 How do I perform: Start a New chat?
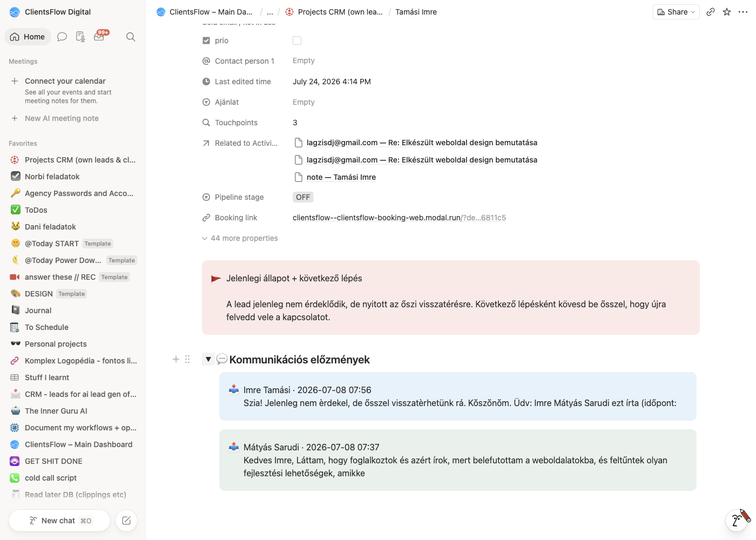(59, 521)
